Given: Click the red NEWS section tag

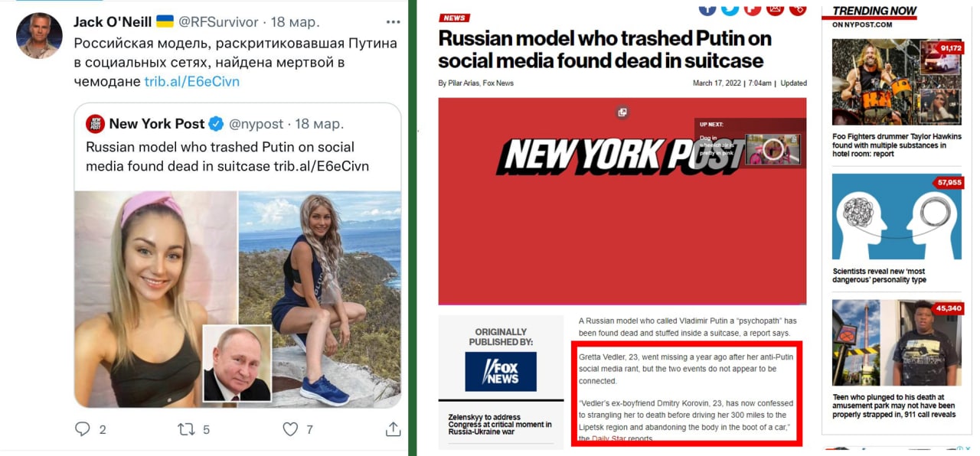Looking at the screenshot, I should pyautogui.click(x=455, y=18).
